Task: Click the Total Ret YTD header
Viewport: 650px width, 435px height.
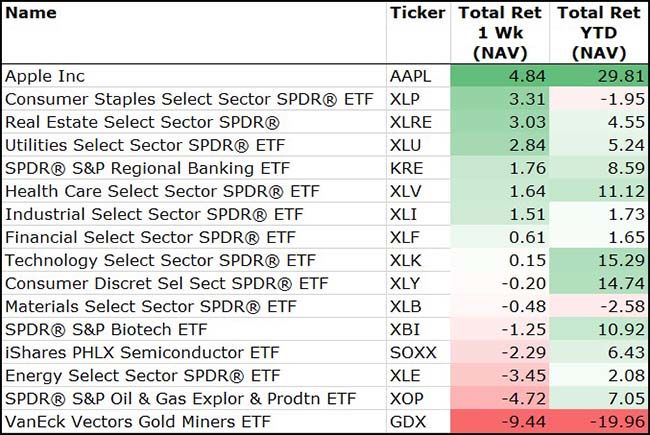Action: coord(598,32)
